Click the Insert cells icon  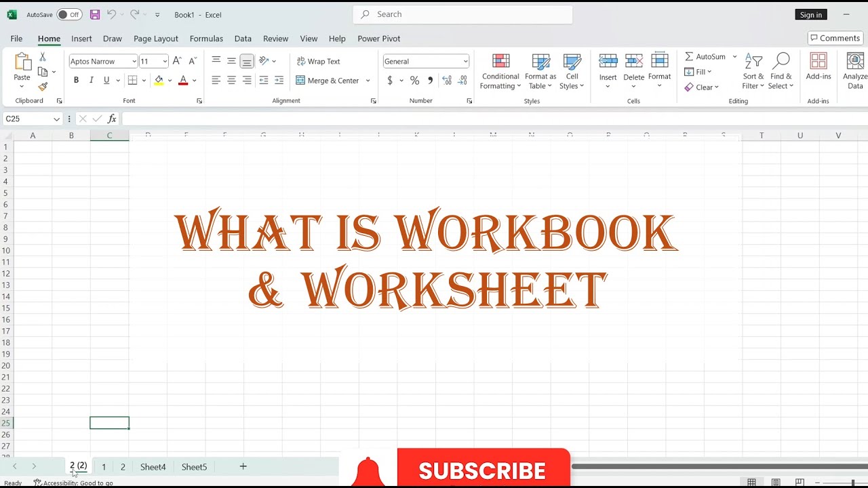(x=608, y=62)
